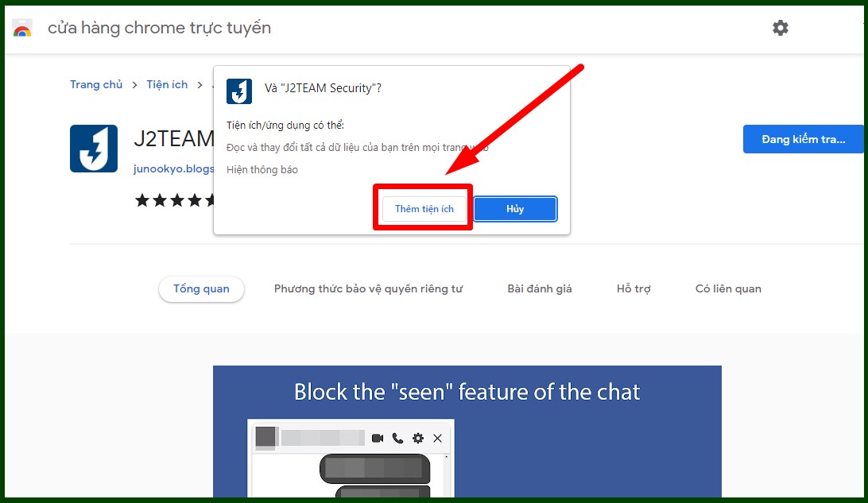Click the 'Hủy' cancel button
This screenshot has height=503, width=868.
515,209
